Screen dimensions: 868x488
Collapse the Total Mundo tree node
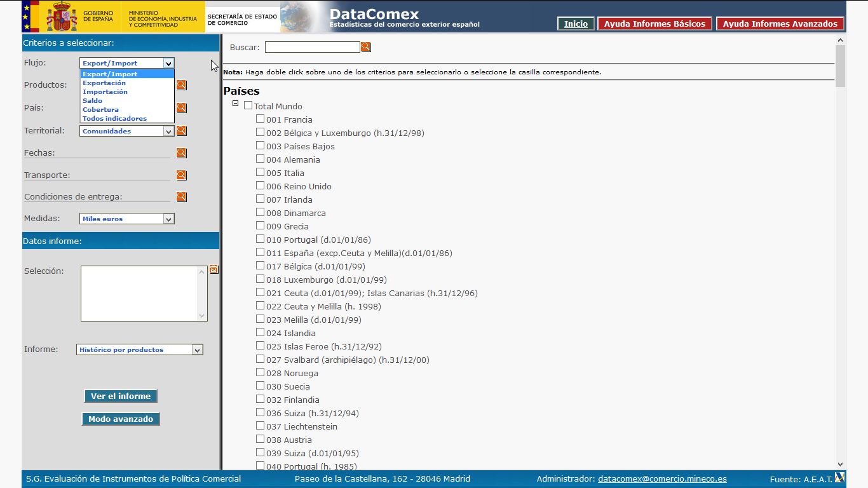tap(235, 104)
